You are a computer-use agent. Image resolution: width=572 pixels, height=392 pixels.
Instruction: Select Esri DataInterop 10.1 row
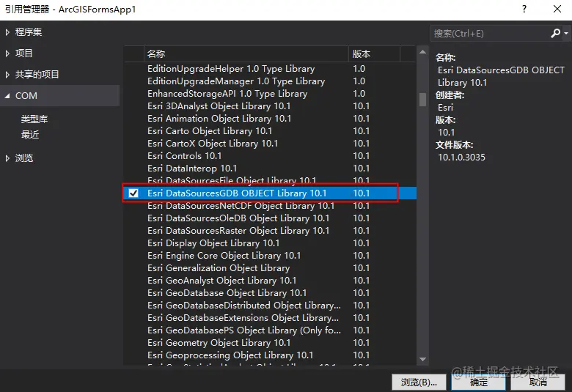tap(270, 168)
